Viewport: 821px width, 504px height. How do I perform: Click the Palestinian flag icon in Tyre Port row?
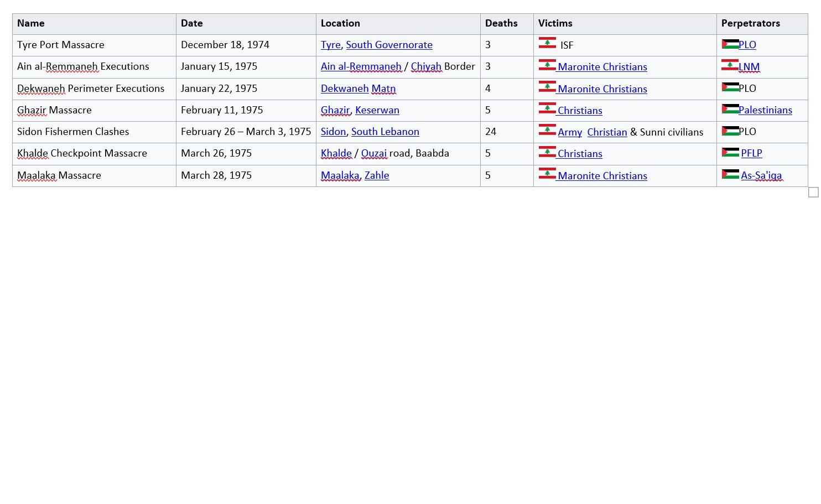730,44
